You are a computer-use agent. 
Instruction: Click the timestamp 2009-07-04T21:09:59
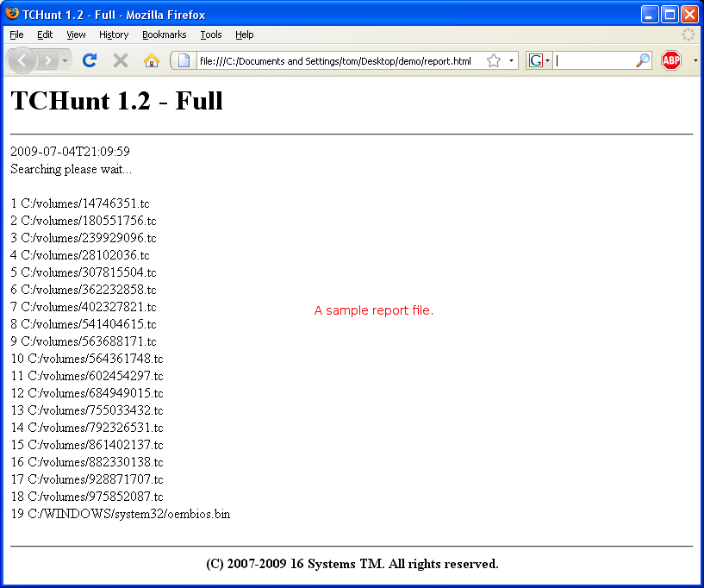tap(70, 152)
